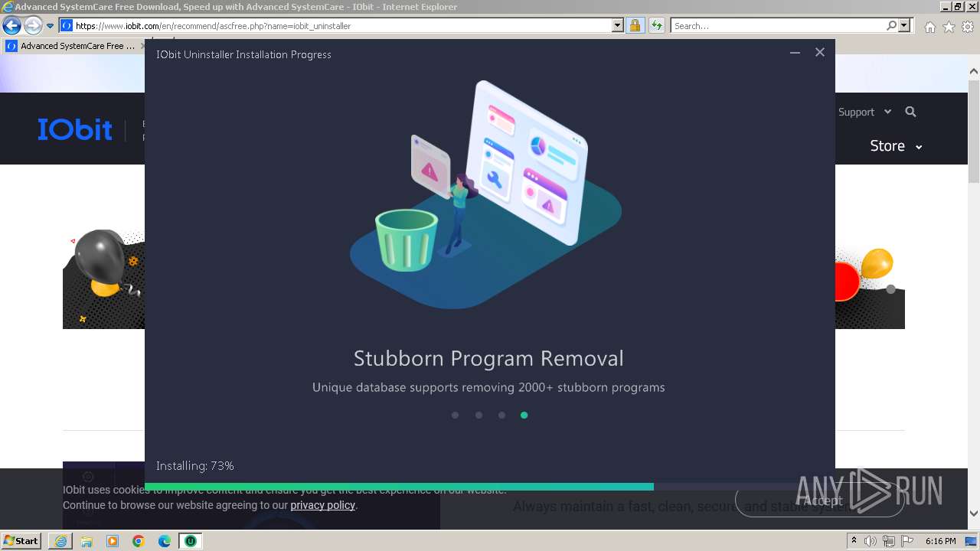Click the IObit Uninstaller taskbar icon
Viewport: 980px width, 551px height.
[x=191, y=541]
